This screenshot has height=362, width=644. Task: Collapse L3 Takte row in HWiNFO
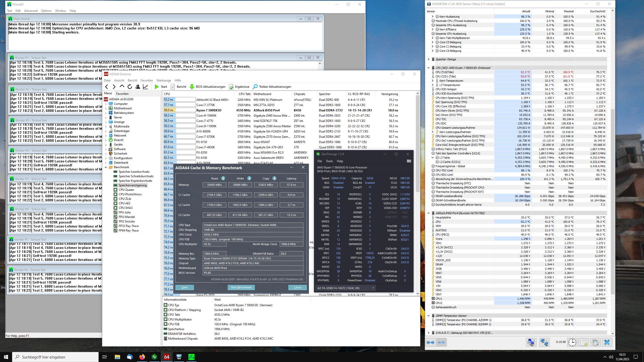click(433, 158)
